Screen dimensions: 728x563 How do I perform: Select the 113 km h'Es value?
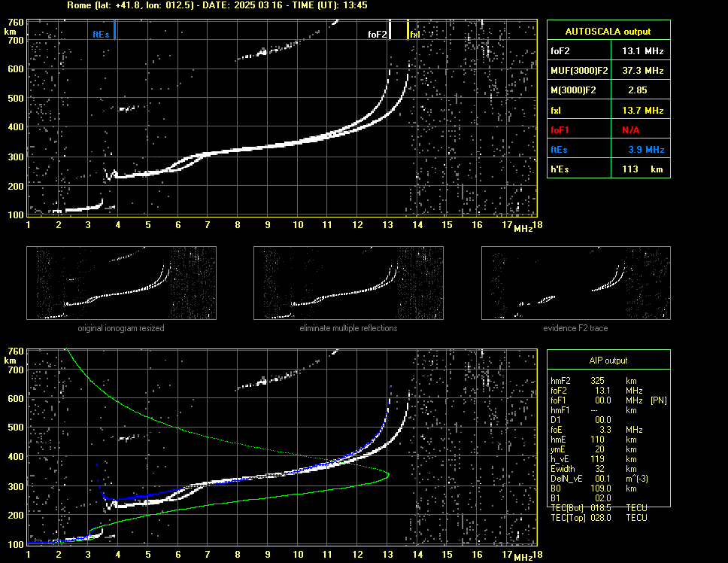click(x=642, y=169)
